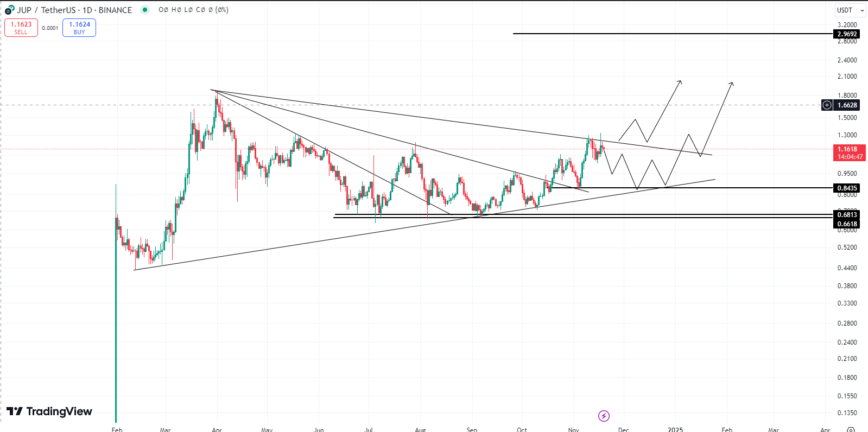Click the purple lightning event marker

click(604, 416)
